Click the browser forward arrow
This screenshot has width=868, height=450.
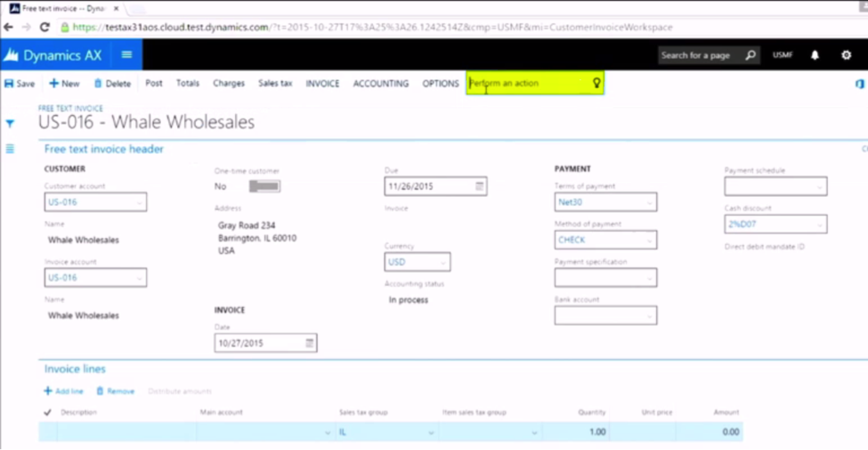(27, 27)
